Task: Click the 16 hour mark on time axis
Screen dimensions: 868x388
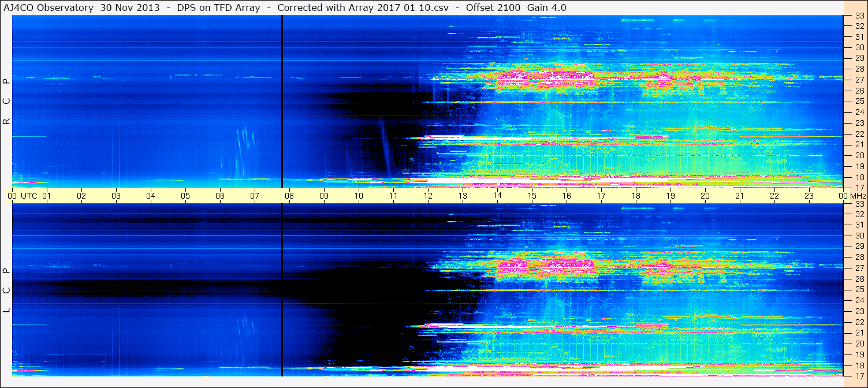Action: click(567, 196)
